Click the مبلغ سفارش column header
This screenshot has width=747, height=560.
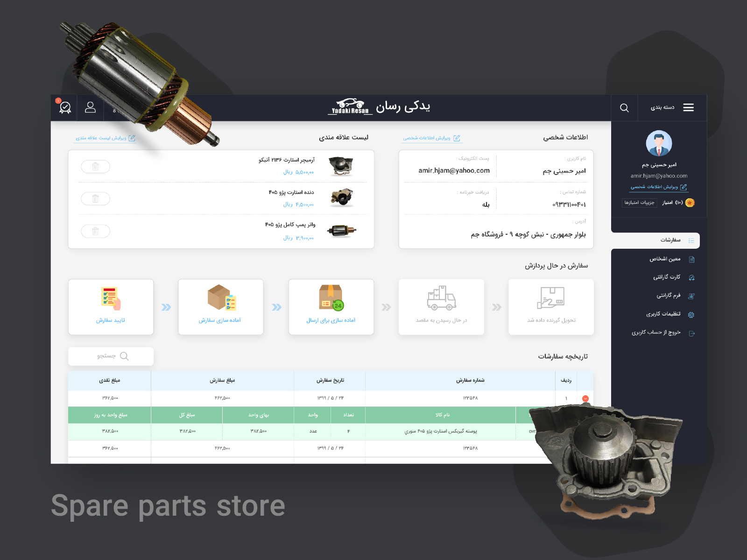(x=222, y=380)
